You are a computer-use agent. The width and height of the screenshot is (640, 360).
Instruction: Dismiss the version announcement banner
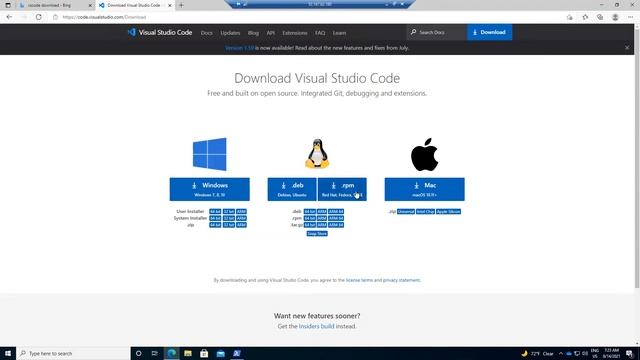(627, 48)
